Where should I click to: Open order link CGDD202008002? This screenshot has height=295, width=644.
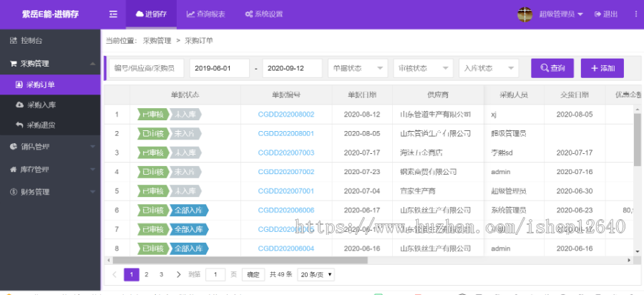click(286, 115)
